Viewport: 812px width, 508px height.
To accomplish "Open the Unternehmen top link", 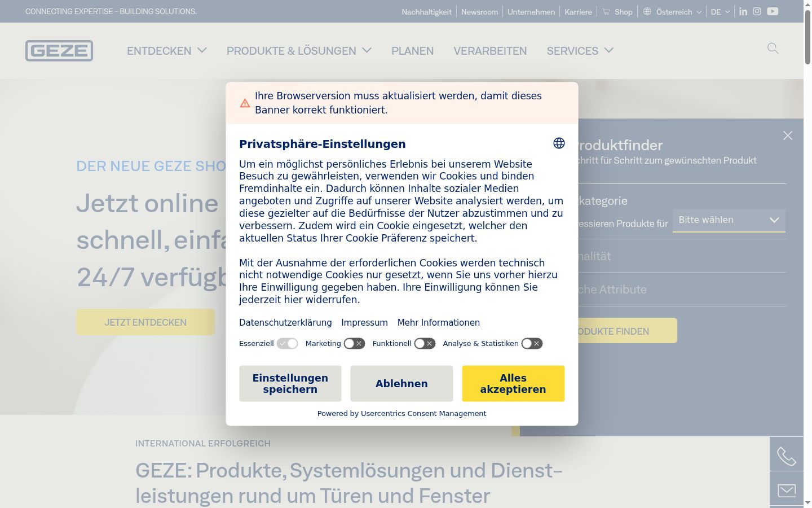I will 531,12.
